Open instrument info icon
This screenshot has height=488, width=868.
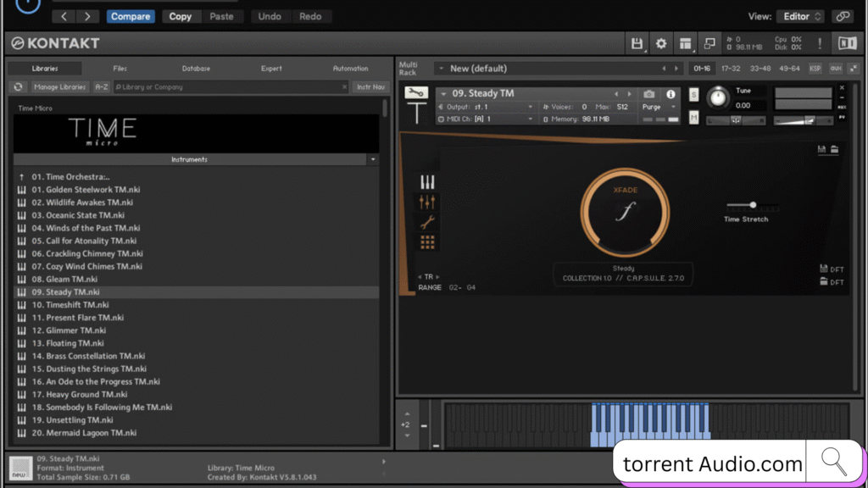point(670,94)
